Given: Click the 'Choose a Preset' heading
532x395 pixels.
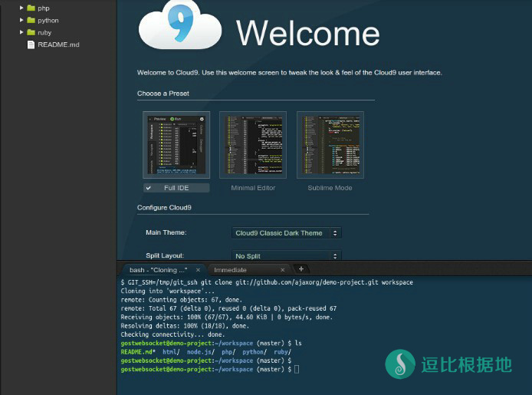Looking at the screenshot, I should [163, 94].
